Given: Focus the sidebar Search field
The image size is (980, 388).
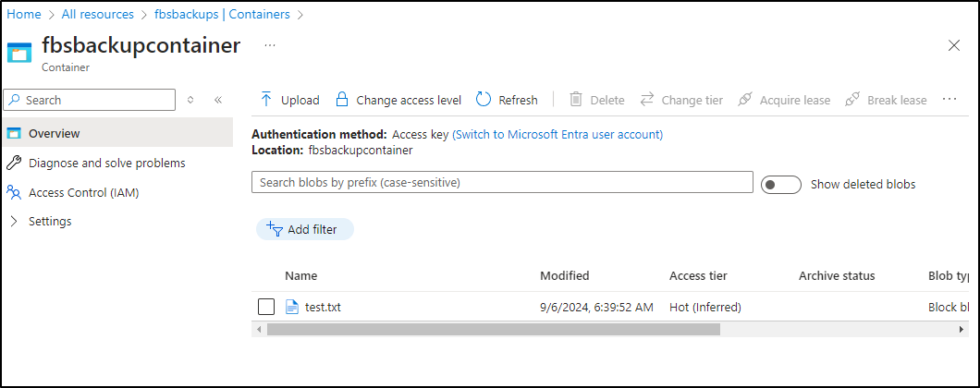Looking at the screenshot, I should 90,100.
